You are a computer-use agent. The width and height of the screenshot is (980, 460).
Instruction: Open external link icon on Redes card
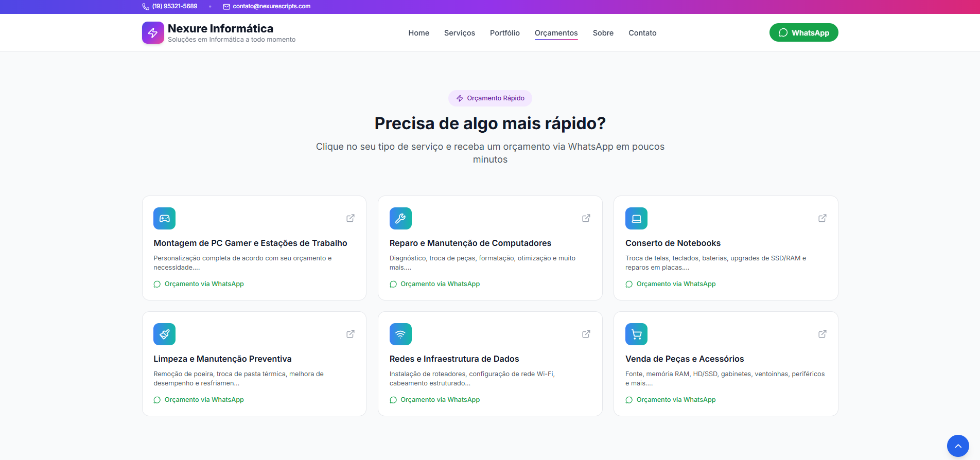(586, 334)
